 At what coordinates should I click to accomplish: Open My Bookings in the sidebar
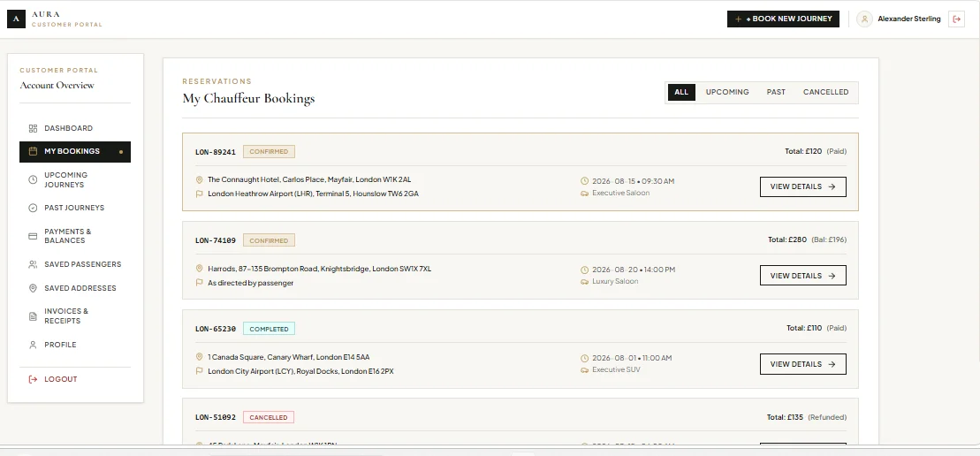pos(75,152)
